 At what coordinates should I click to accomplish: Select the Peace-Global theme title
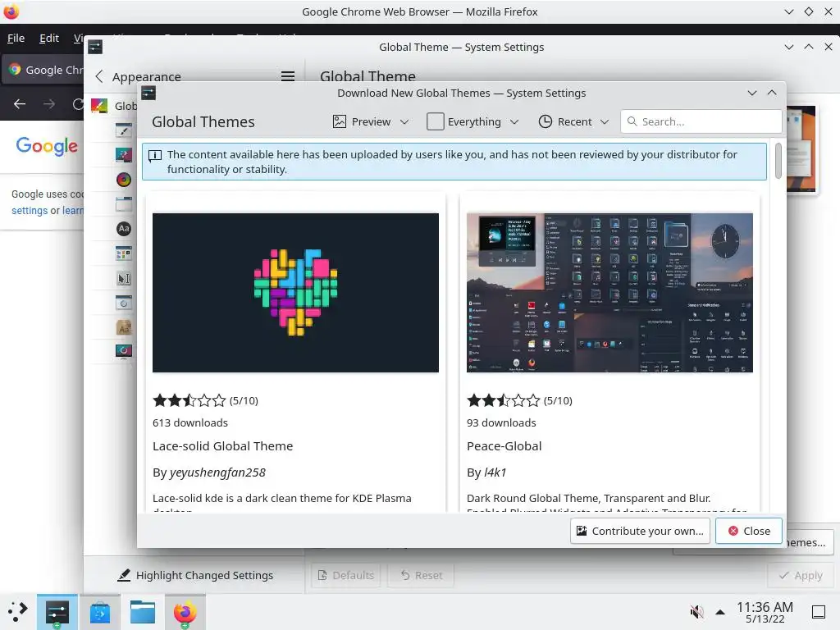click(x=504, y=446)
